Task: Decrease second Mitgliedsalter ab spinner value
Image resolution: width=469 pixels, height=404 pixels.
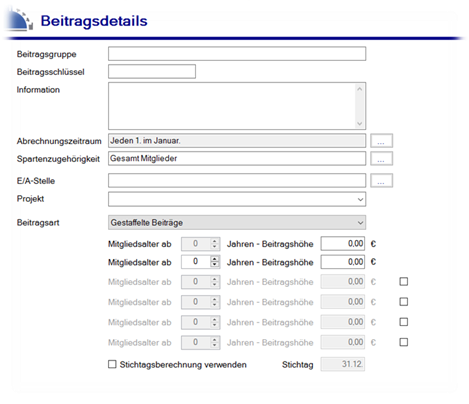Action: click(x=215, y=264)
